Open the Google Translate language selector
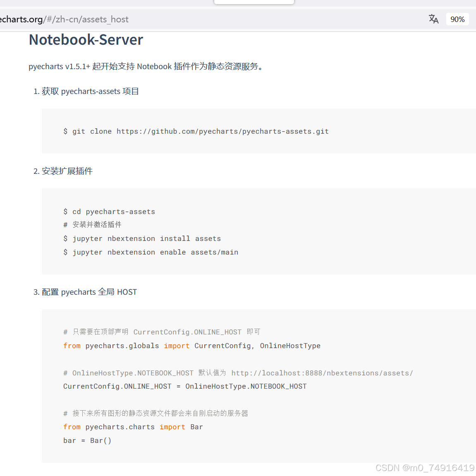 pyautogui.click(x=433, y=19)
